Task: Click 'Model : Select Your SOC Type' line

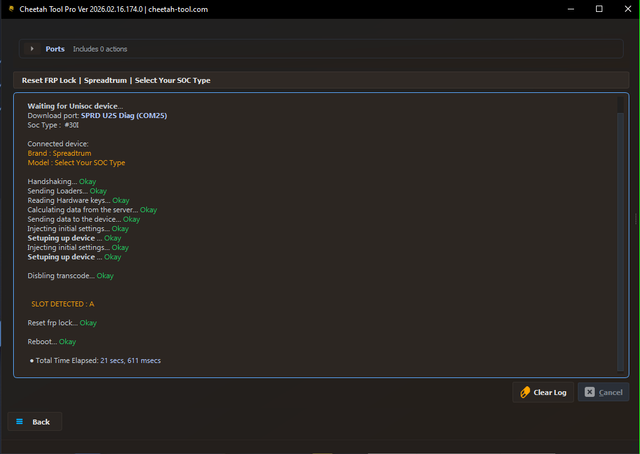Action: point(76,162)
